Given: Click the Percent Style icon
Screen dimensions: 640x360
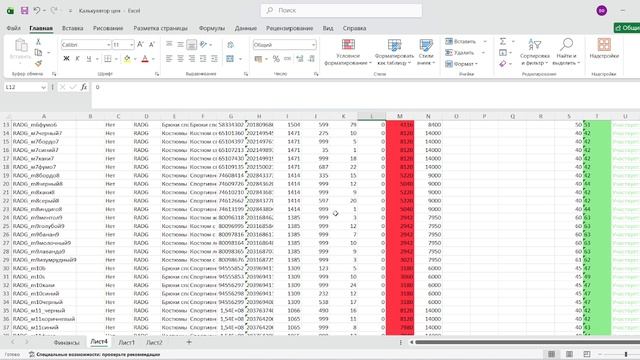Looking at the screenshot, I should coord(276,59).
